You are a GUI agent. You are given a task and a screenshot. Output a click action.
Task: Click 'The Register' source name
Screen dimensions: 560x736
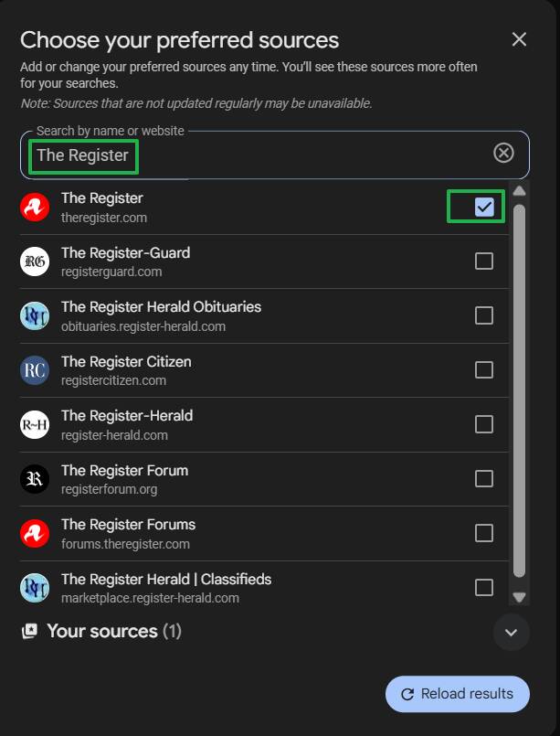coord(101,198)
